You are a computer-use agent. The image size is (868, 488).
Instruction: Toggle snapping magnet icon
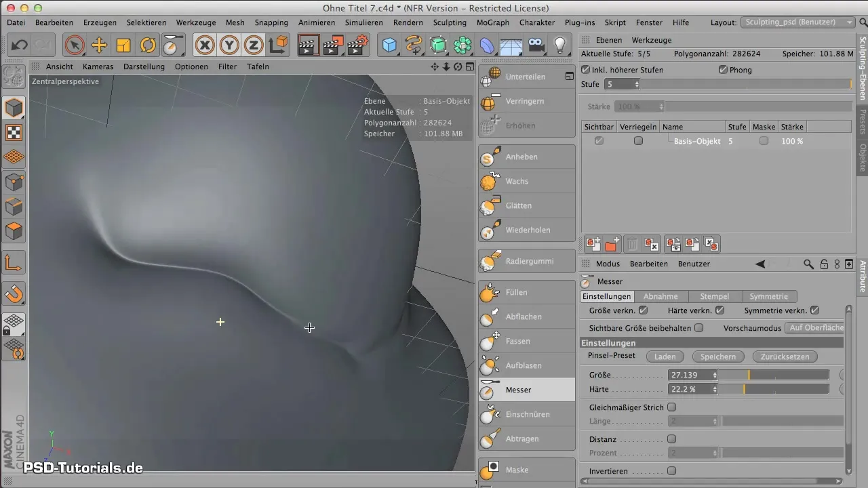tap(14, 293)
